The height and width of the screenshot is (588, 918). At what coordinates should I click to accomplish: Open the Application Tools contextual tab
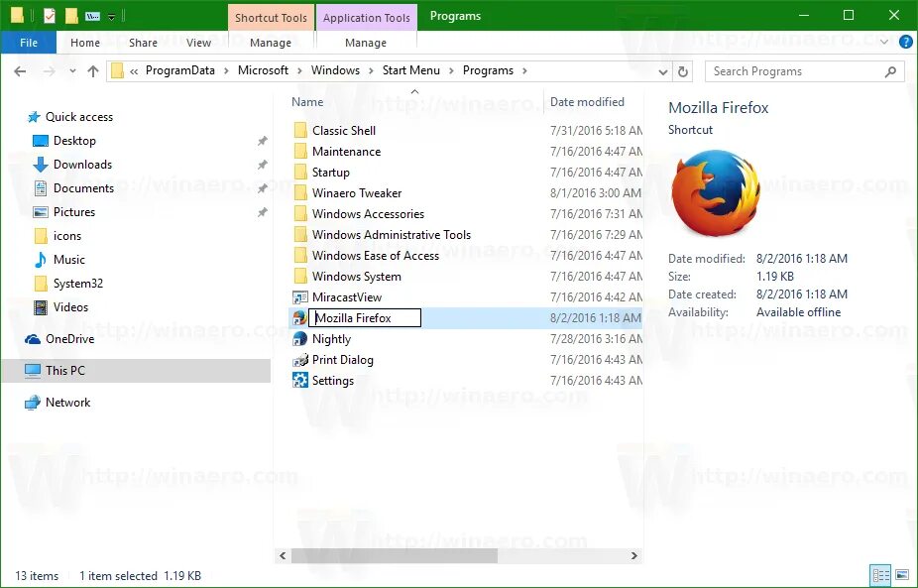pyautogui.click(x=367, y=18)
